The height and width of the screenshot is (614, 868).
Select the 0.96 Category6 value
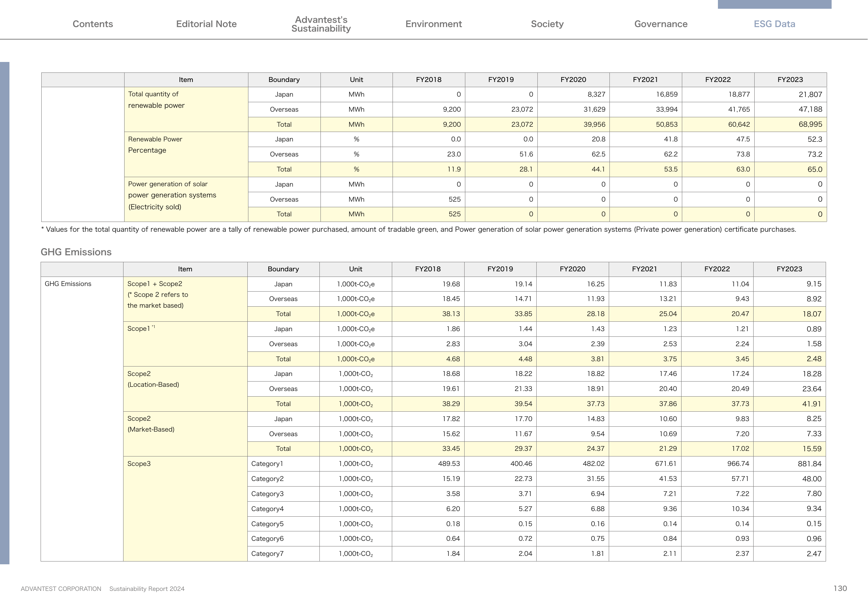point(814,539)
